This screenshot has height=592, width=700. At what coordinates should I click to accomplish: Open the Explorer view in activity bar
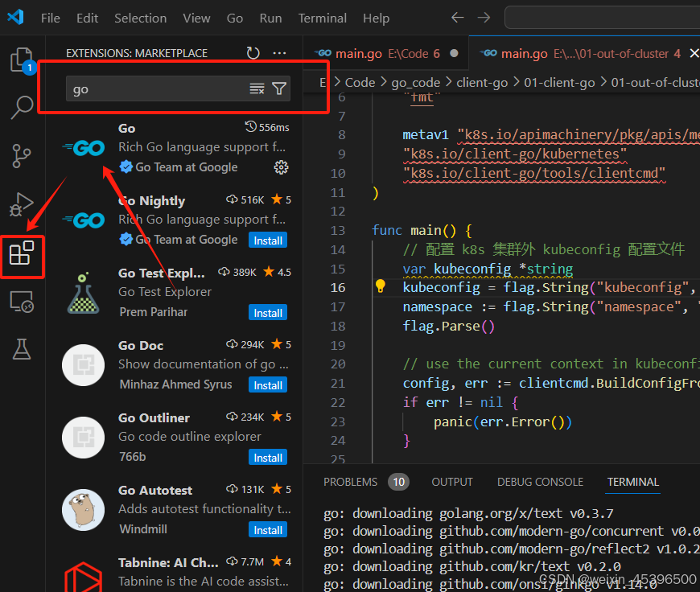click(22, 60)
